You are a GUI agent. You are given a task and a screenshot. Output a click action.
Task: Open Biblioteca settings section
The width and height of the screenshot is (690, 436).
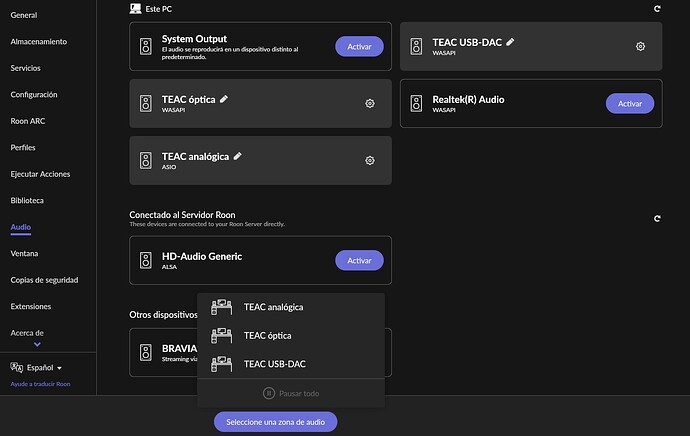[27, 200]
